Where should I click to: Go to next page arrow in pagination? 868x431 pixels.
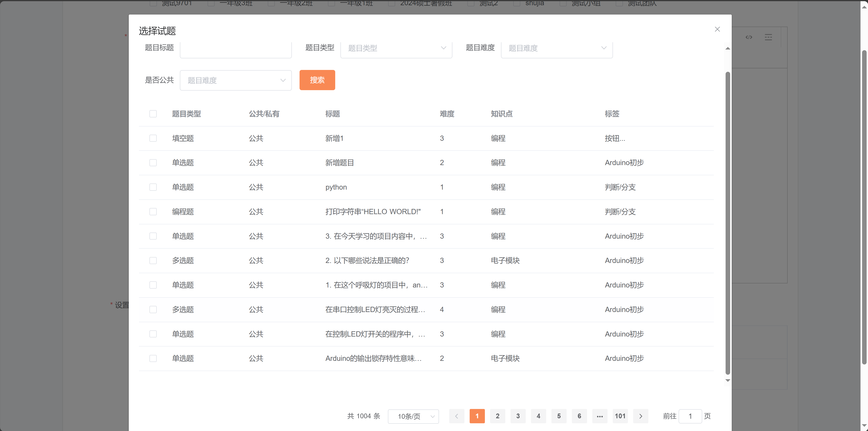[641, 416]
